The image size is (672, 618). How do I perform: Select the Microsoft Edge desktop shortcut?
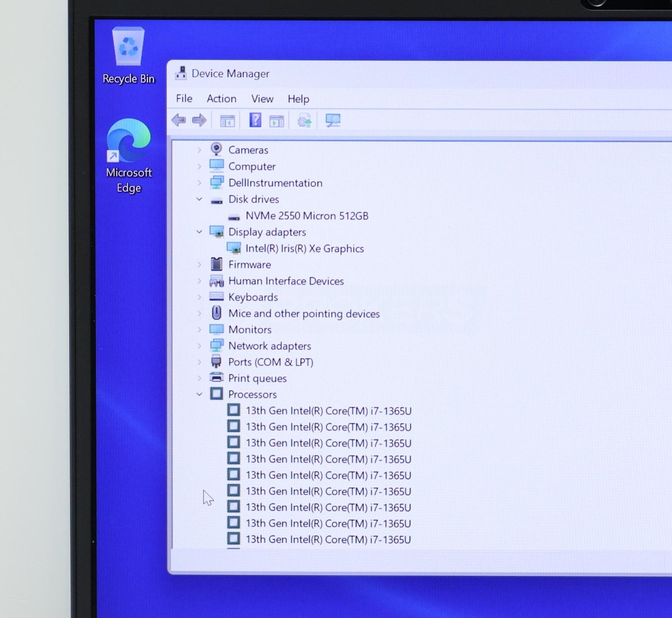(x=129, y=155)
